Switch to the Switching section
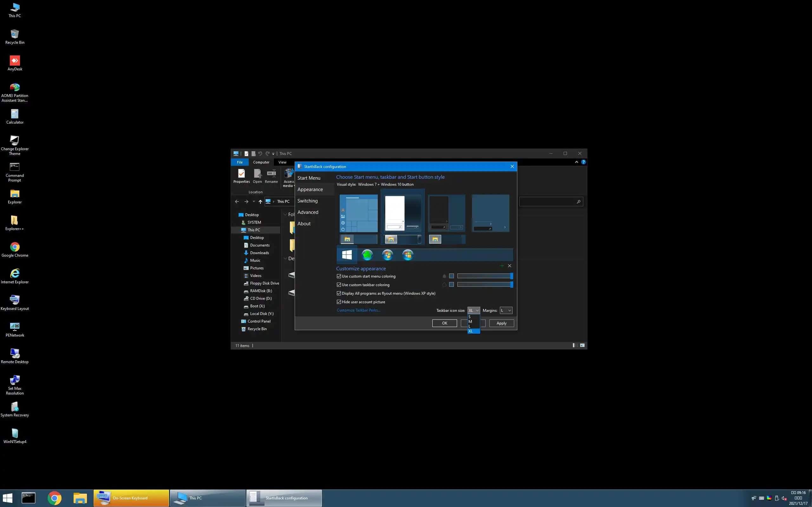The height and width of the screenshot is (507, 812). point(307,201)
